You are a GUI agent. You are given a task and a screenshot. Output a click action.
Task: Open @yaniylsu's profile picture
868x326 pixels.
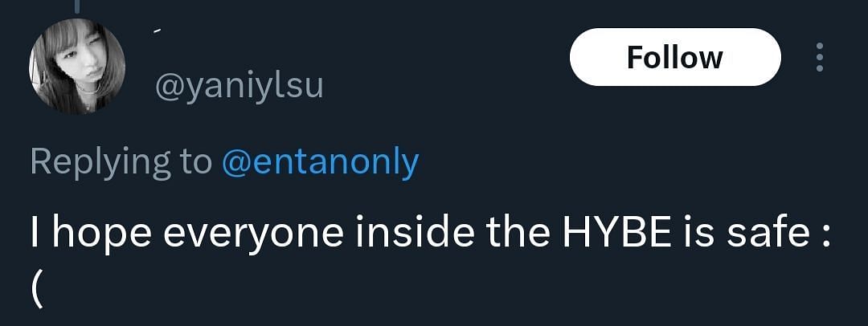point(77,66)
